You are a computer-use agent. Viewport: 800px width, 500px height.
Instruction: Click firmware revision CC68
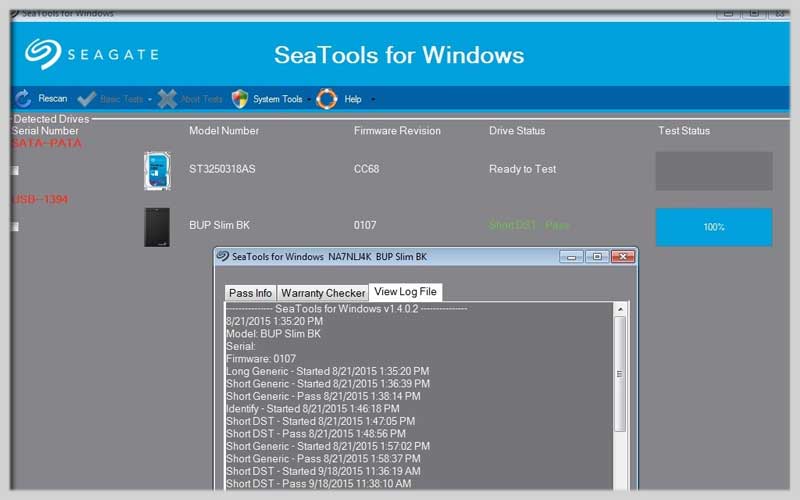click(x=366, y=169)
